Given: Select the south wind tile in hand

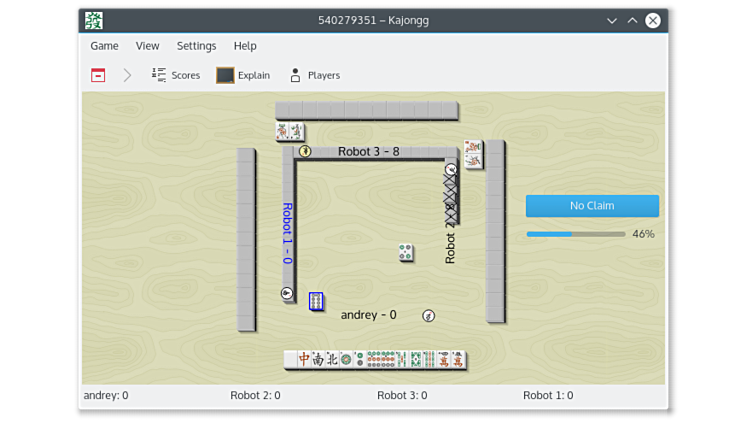Looking at the screenshot, I should (x=318, y=359).
